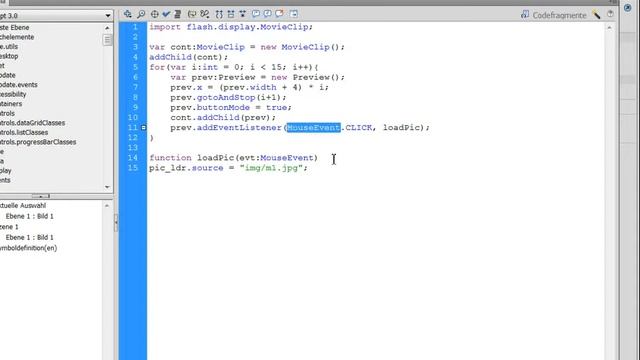Select the 'tuelle Auswahl' navigator entry
640x360 pixels.
pyautogui.click(x=23, y=205)
